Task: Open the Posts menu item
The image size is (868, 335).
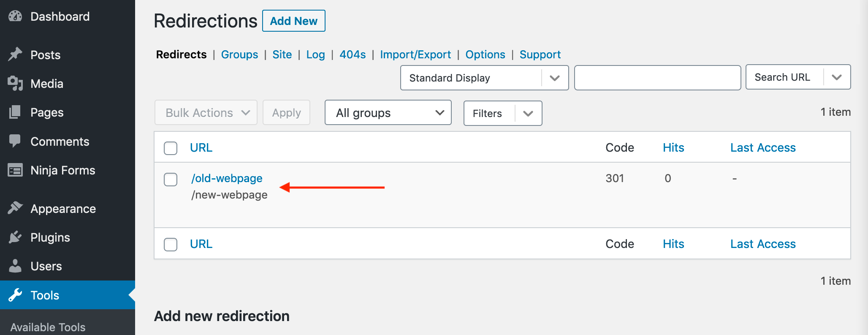Action: [x=46, y=55]
